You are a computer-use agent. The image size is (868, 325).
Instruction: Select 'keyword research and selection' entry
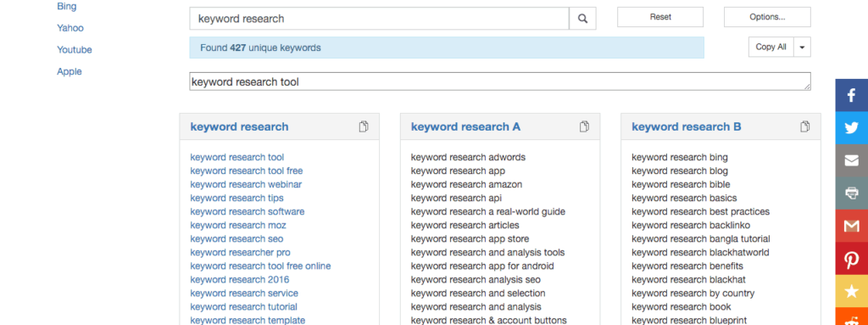coord(478,293)
